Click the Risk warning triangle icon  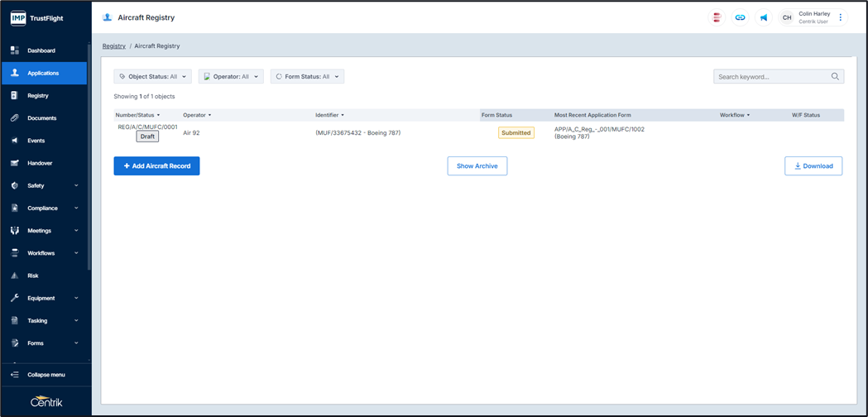[15, 276]
